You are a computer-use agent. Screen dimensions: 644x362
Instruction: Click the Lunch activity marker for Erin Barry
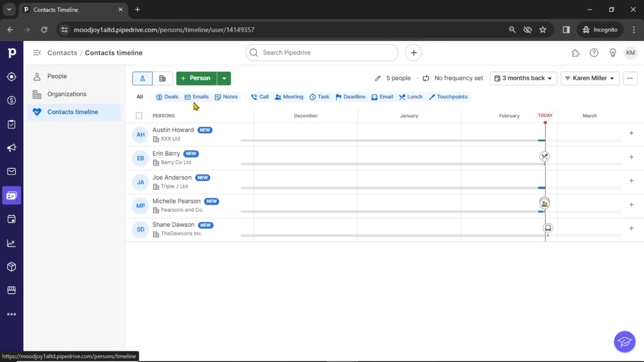click(x=544, y=157)
